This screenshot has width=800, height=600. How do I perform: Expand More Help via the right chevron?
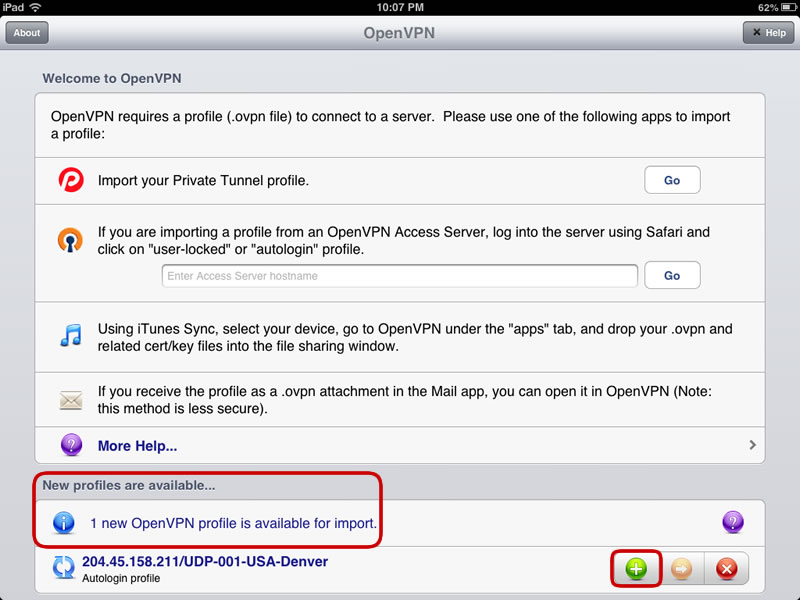[x=753, y=445]
